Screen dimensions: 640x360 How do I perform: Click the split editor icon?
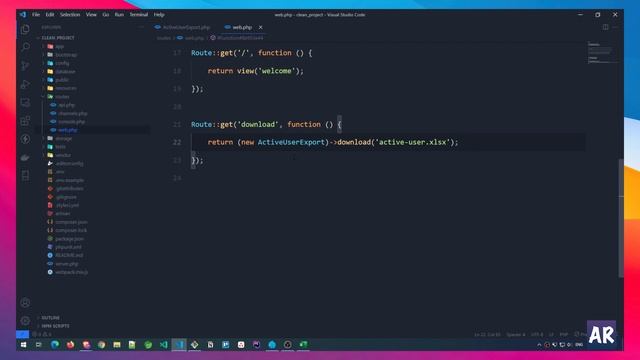(606, 27)
